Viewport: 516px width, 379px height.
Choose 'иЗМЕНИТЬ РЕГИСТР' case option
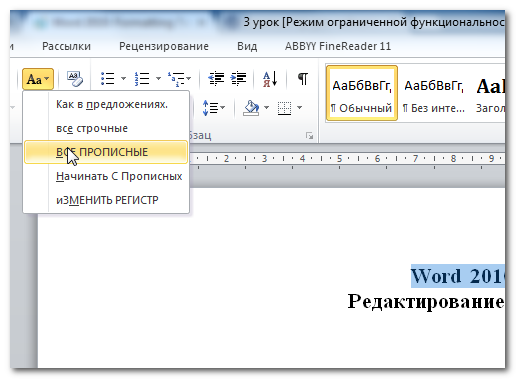(106, 200)
